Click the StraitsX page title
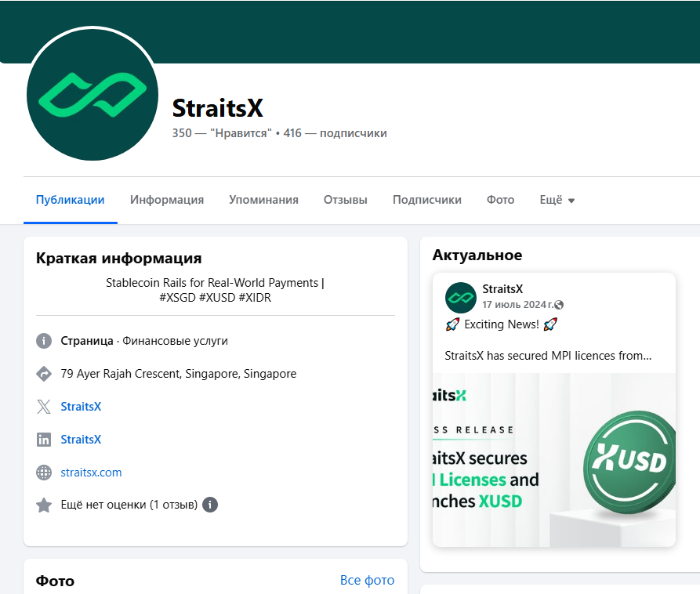This screenshot has height=594, width=700. 218,108
